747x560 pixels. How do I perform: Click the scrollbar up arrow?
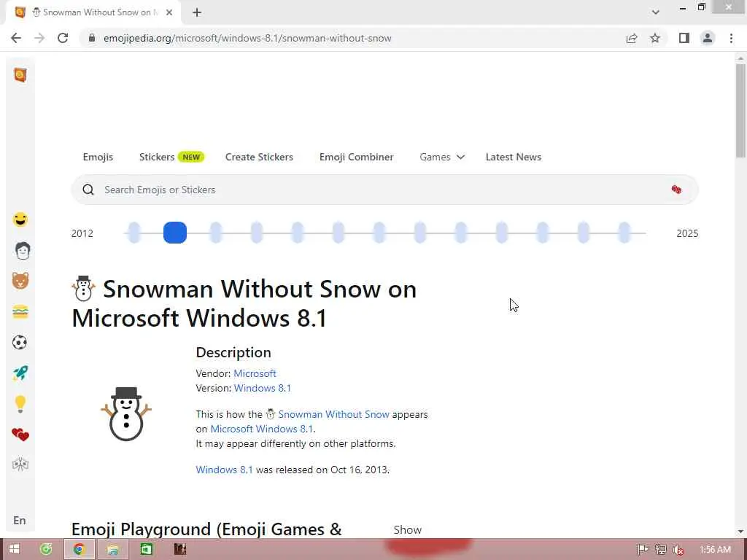[740, 58]
